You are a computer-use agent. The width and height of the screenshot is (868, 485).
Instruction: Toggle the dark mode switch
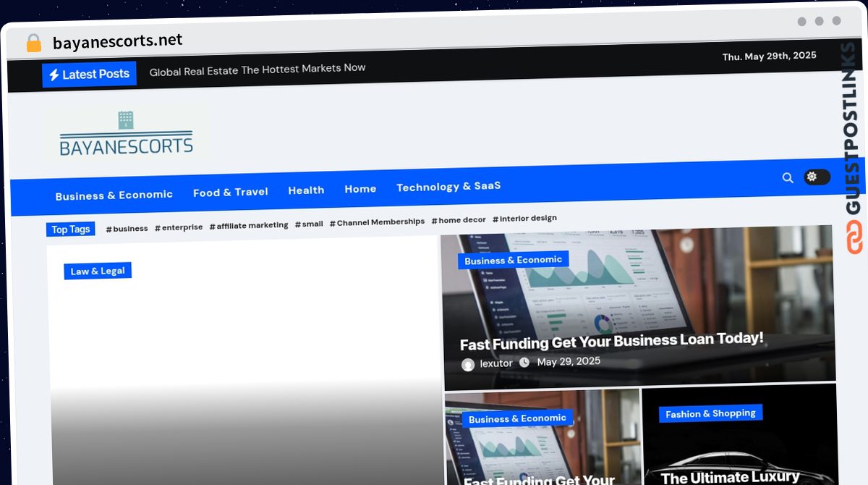817,177
